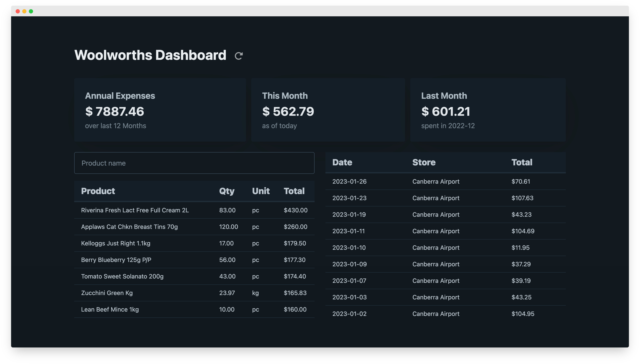Click 'spent in 2022-12' caption
This screenshot has height=364, width=640.
448,126
